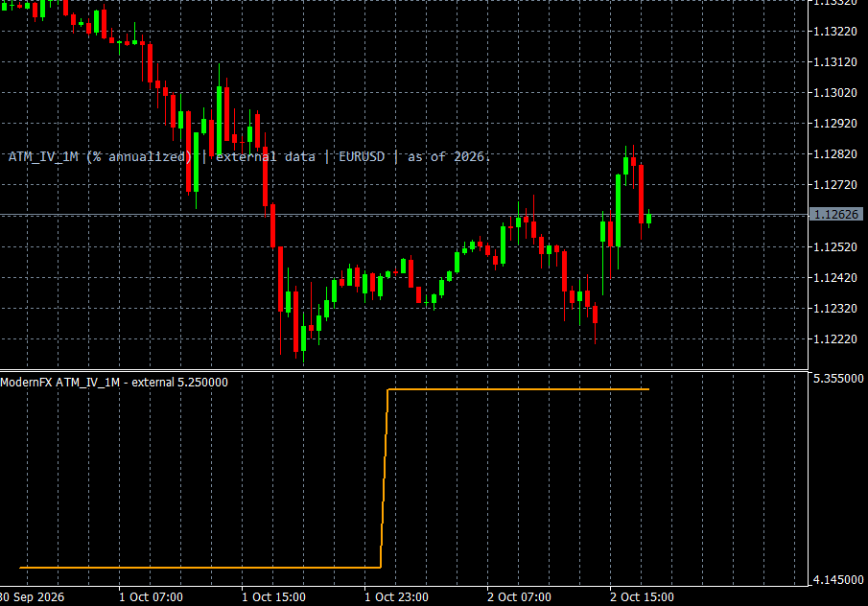Click the current price tag 1.12626
Screen dimensions: 868x606
(x=836, y=214)
